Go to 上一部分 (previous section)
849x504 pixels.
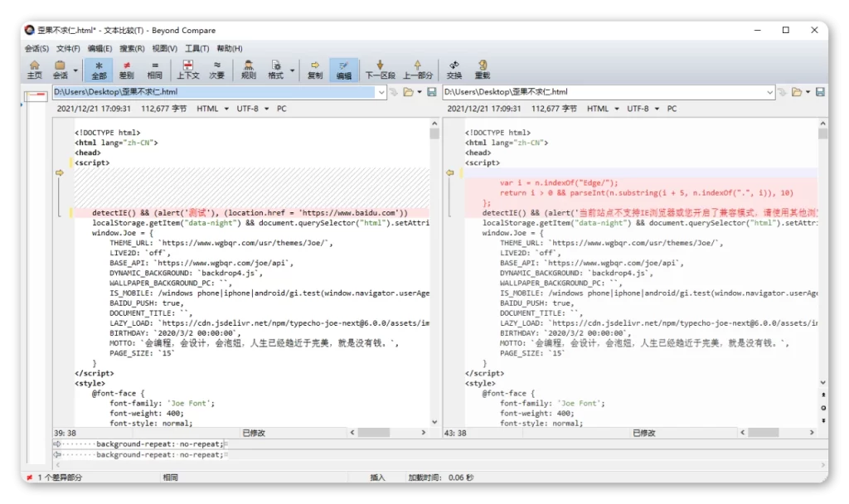coord(417,70)
